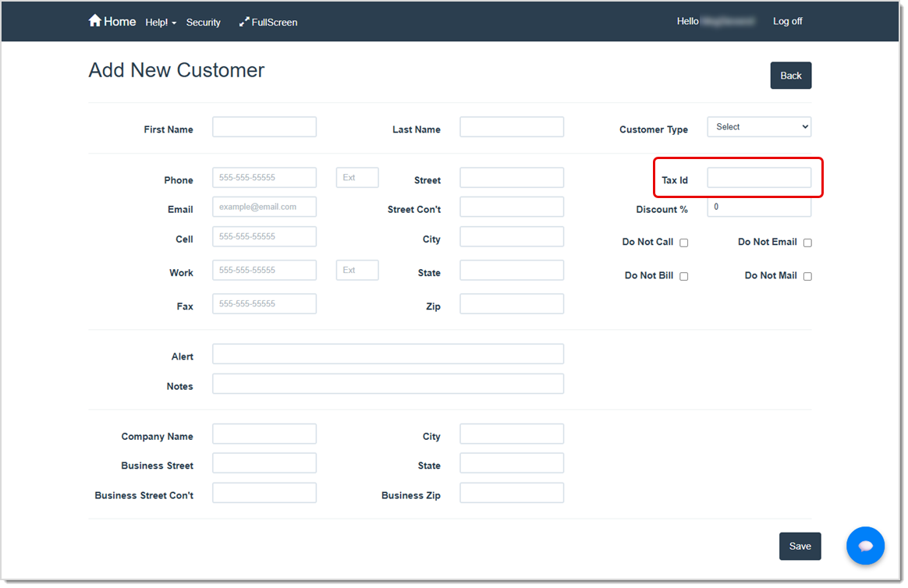The image size is (908, 588).
Task: Open the Security menu item
Action: point(203,22)
